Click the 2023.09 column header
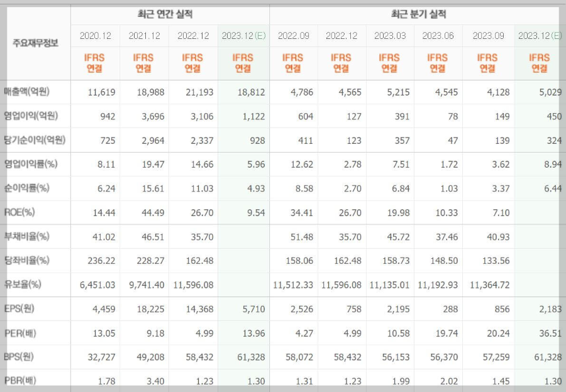The image size is (566, 392). (x=489, y=36)
